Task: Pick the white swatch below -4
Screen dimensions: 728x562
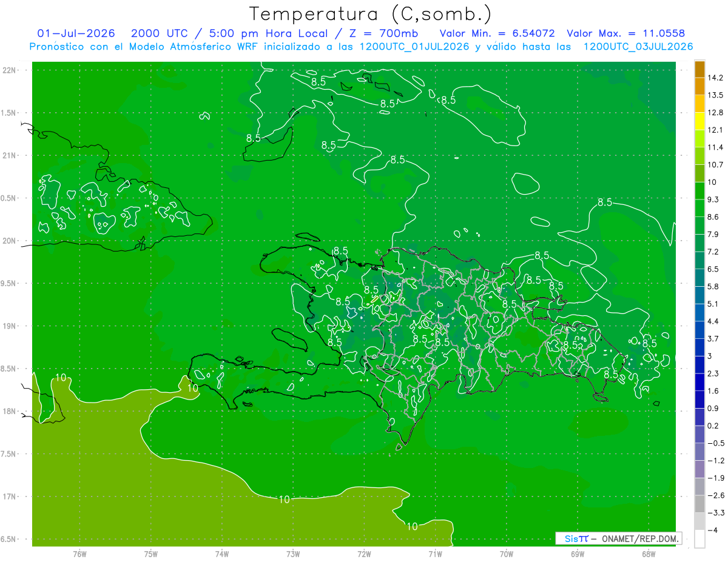Action: click(699, 539)
